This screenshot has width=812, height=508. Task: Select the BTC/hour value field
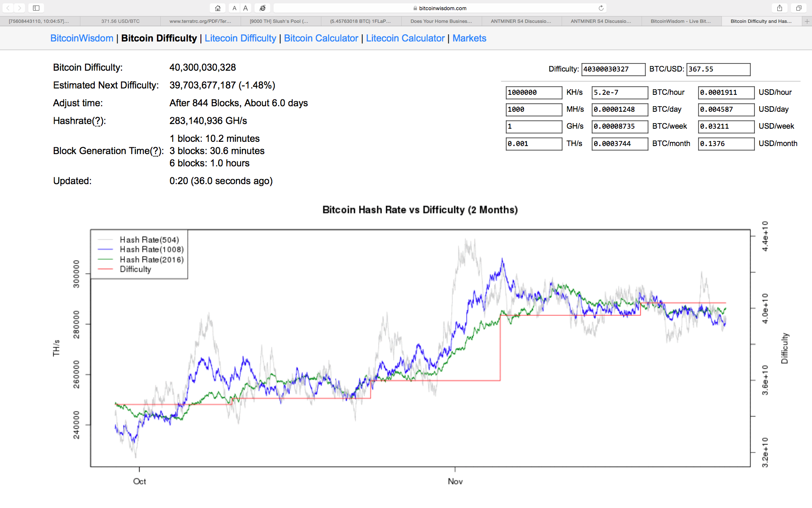click(620, 93)
